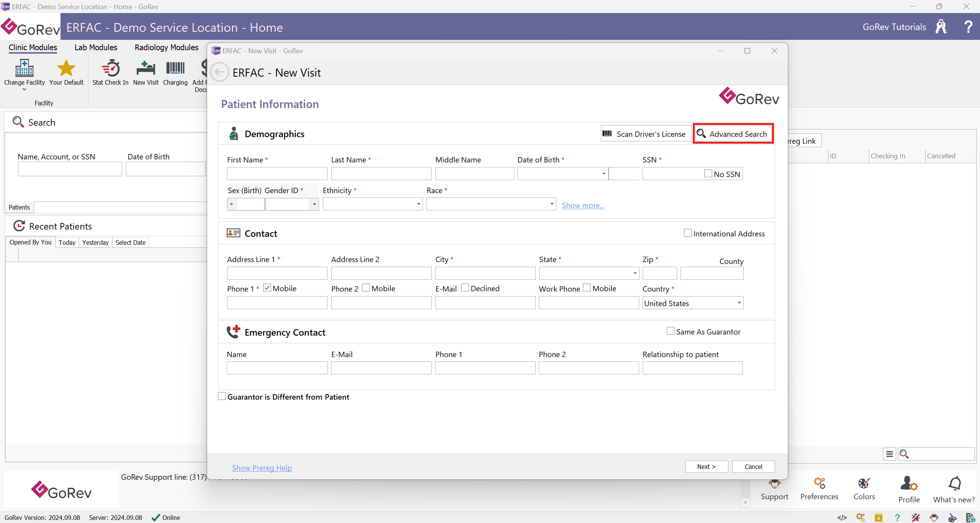Switch to Clinic Modules tab
The width and height of the screenshot is (980, 523).
click(x=33, y=48)
